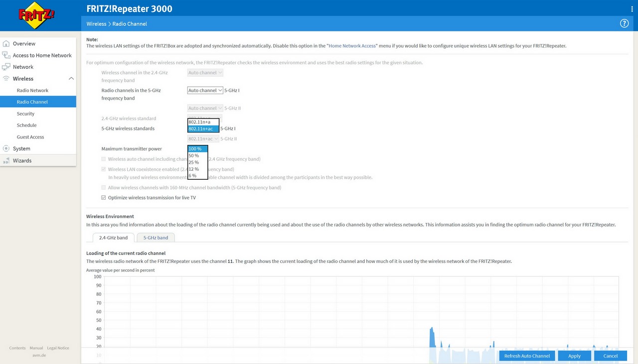The height and width of the screenshot is (364, 638).
Task: Choose 802.11n+ac option for 5-GHz I
Action: [x=203, y=128]
